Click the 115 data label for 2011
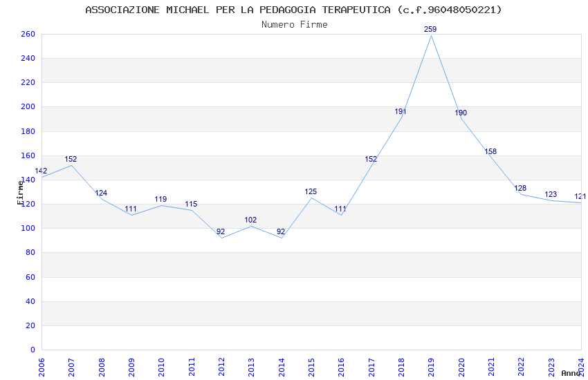This screenshot has width=588, height=380. [191, 204]
